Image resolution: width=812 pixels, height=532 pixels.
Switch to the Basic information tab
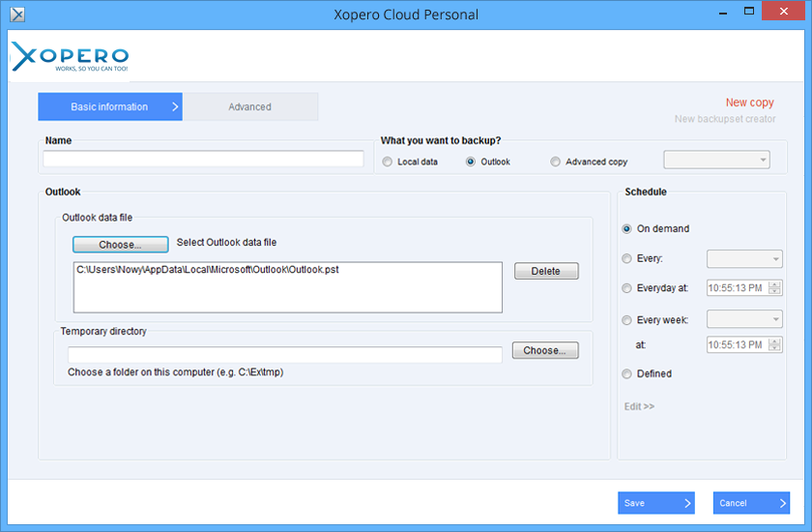(110, 106)
